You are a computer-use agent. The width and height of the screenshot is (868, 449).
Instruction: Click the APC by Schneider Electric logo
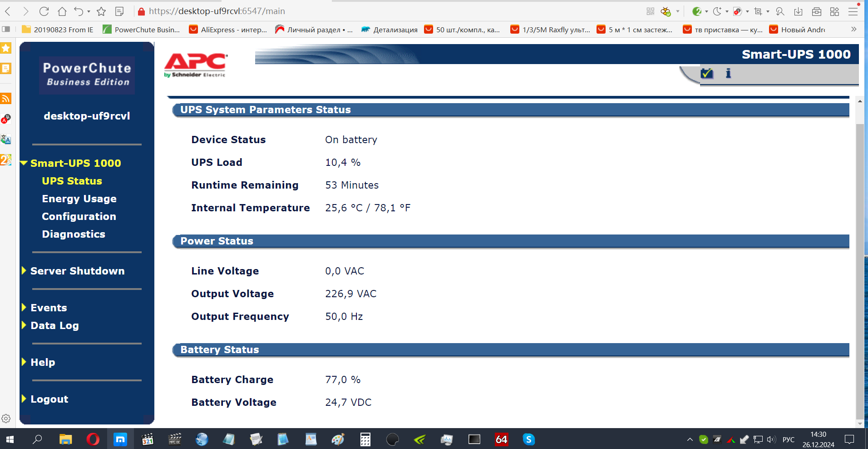(x=196, y=65)
